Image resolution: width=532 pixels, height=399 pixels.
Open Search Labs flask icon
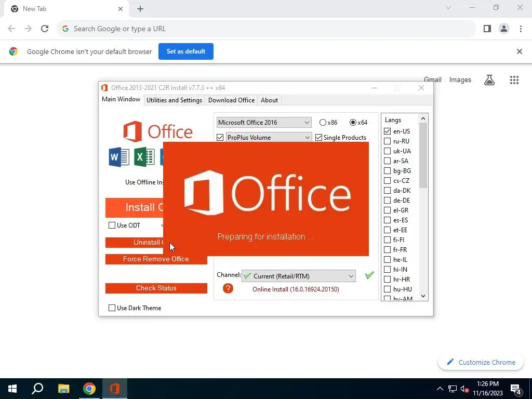click(489, 79)
